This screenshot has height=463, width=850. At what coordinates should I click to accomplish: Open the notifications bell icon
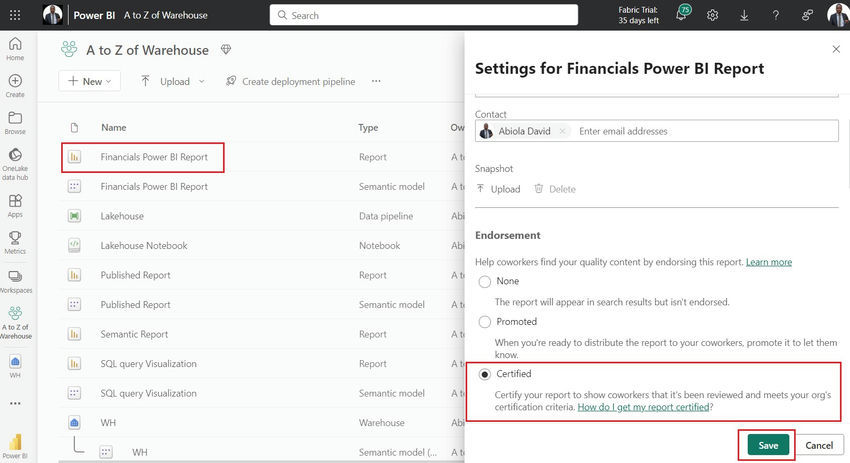(681, 15)
